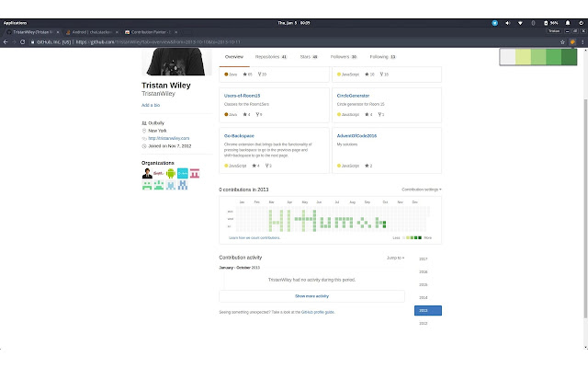Open the Followers profile tab

pyautogui.click(x=344, y=57)
